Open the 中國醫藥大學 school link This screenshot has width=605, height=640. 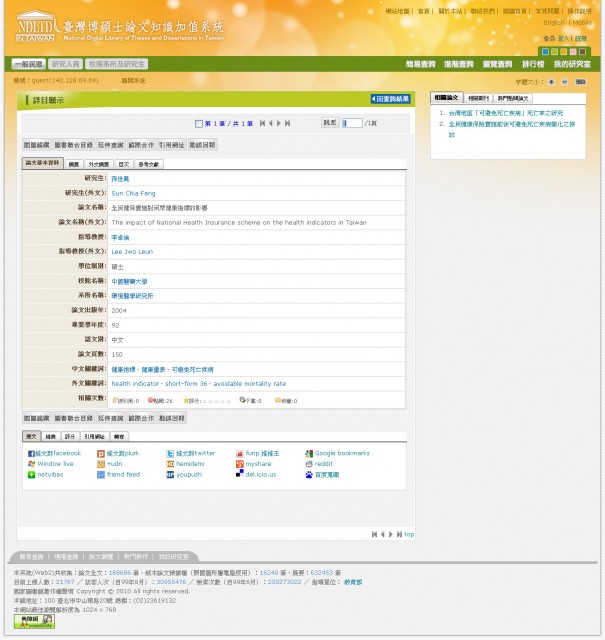tap(129, 281)
